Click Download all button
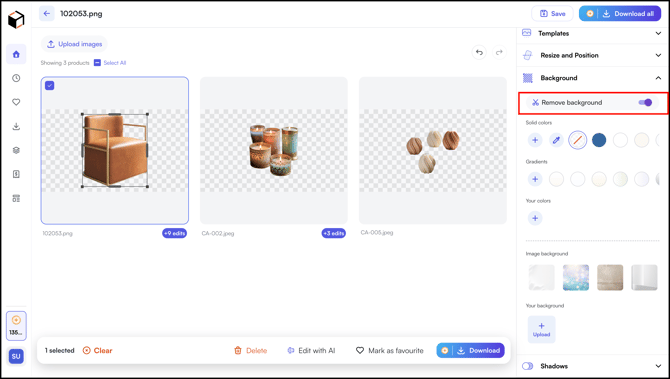Screen dimensions: 670x379 point(620,14)
